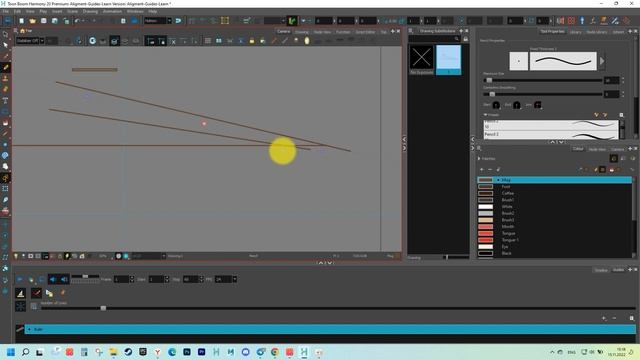Open the Animation menu
Screen dimensions: 640x360
112,11
